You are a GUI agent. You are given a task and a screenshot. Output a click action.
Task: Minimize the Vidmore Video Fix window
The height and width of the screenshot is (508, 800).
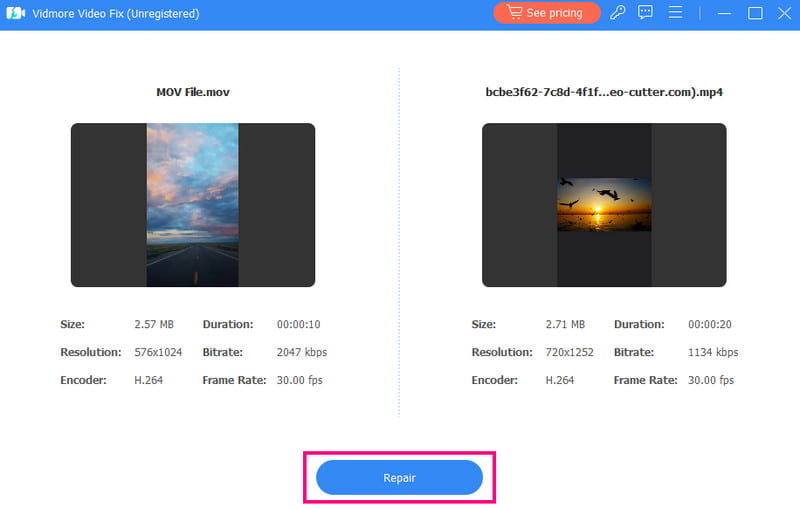pyautogui.click(x=725, y=13)
